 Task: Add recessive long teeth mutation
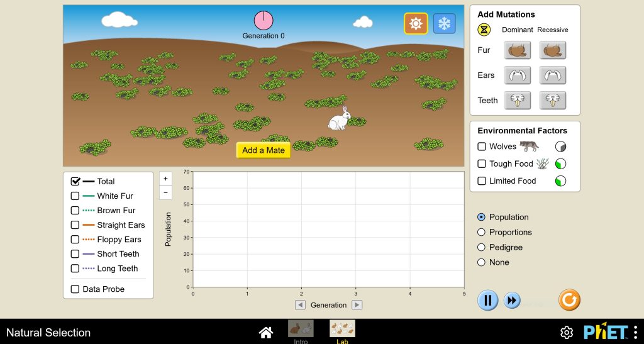click(x=552, y=101)
